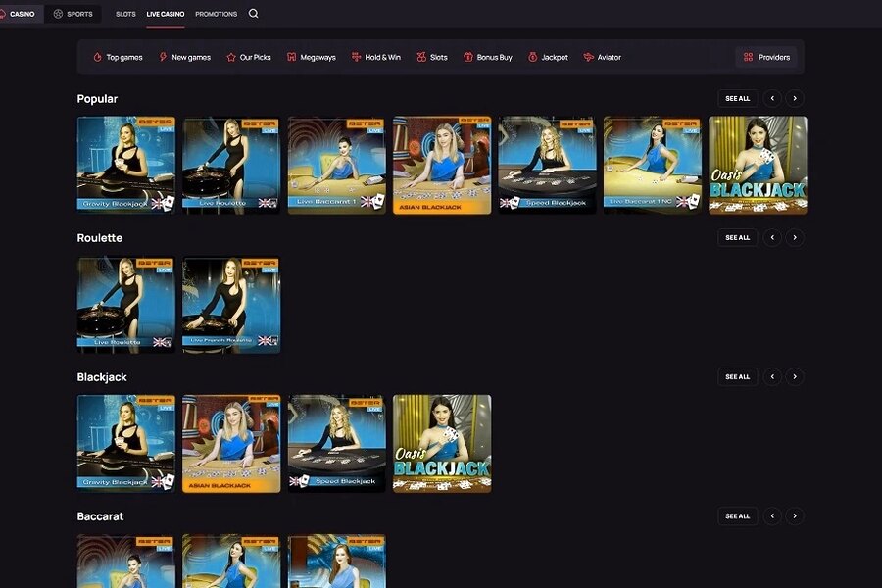Screen dimensions: 882x588
Task: Click the cherry icon beside Slots
Action: [421, 57]
